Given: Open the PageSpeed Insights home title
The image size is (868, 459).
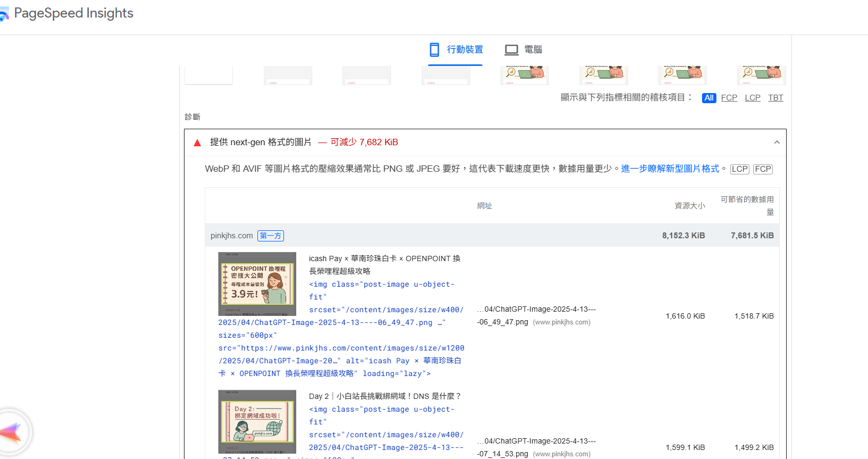Looking at the screenshot, I should point(73,13).
